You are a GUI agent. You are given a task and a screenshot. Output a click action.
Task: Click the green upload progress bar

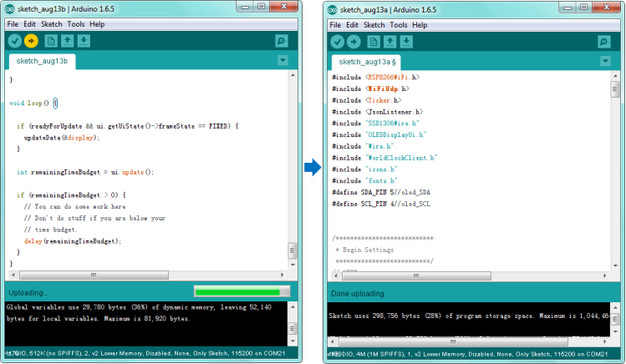(x=242, y=292)
